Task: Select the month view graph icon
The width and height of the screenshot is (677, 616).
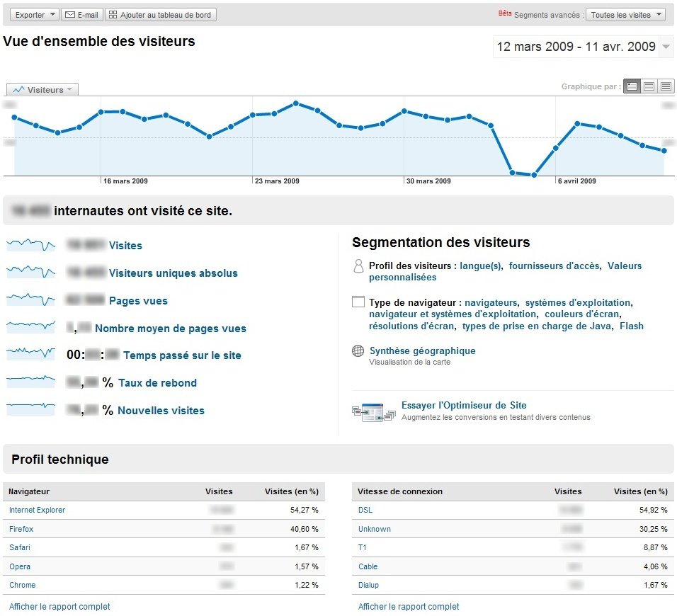Action: pyautogui.click(x=666, y=86)
